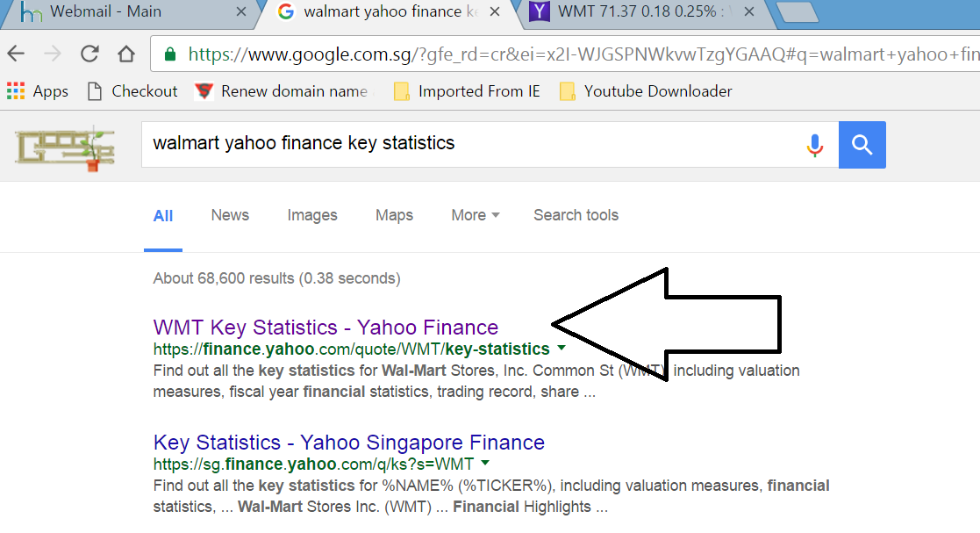This screenshot has height=533, width=980.
Task: Open the browser home page icon
Action: (126, 54)
